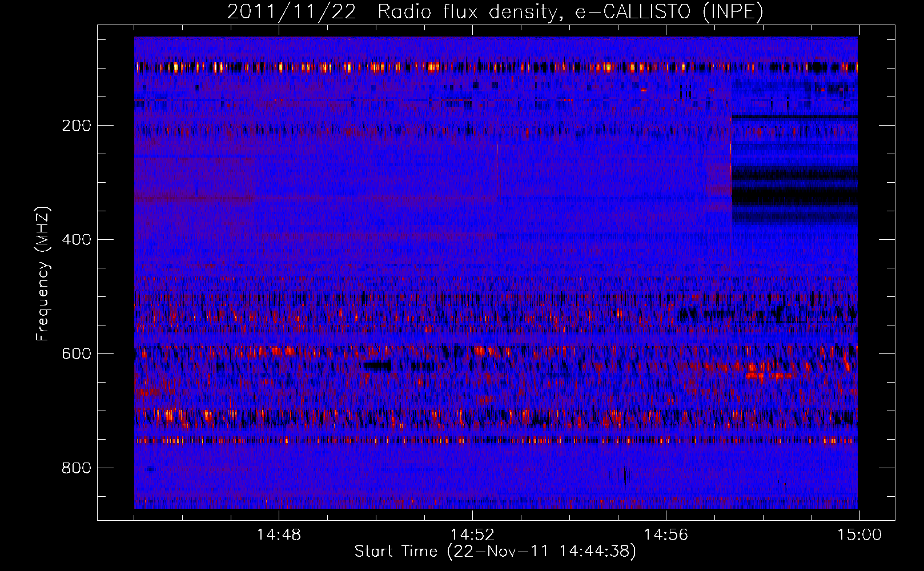Click the 'Start Time (22-Nov-11 14:44:38)' x-axis label

495,552
